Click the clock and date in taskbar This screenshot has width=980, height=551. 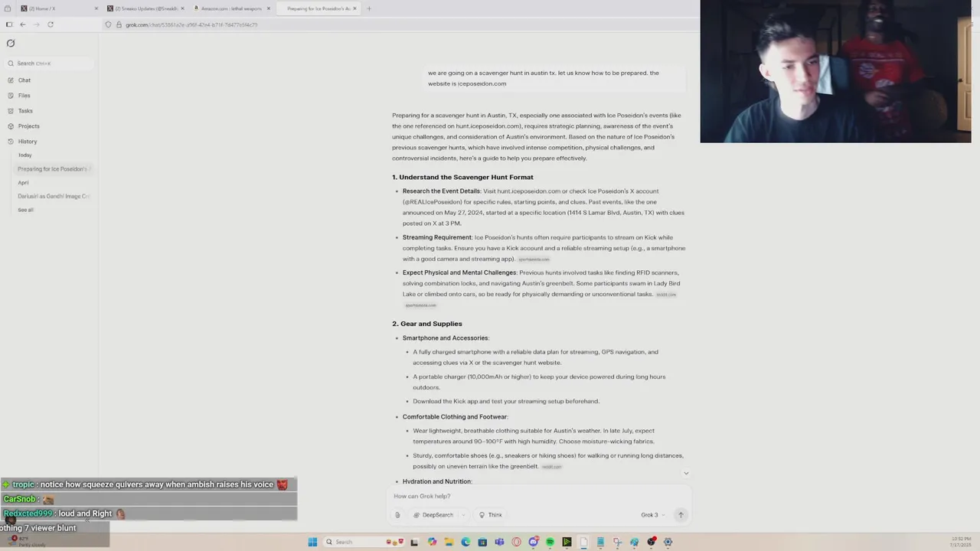coord(962,542)
